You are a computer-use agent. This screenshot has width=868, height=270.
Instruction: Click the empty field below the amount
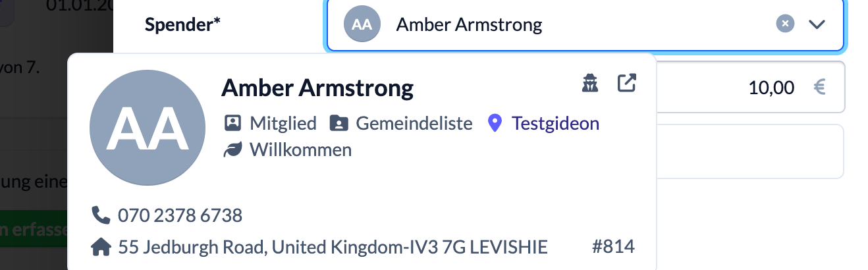749,151
